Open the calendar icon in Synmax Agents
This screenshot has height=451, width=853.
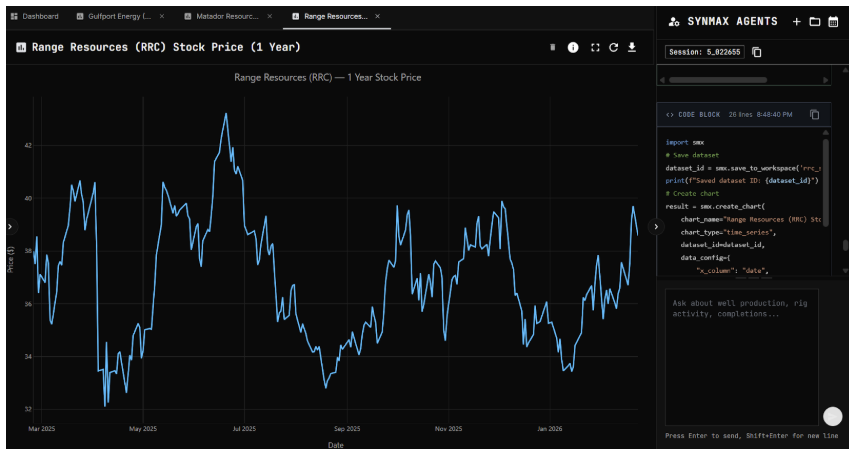(833, 21)
